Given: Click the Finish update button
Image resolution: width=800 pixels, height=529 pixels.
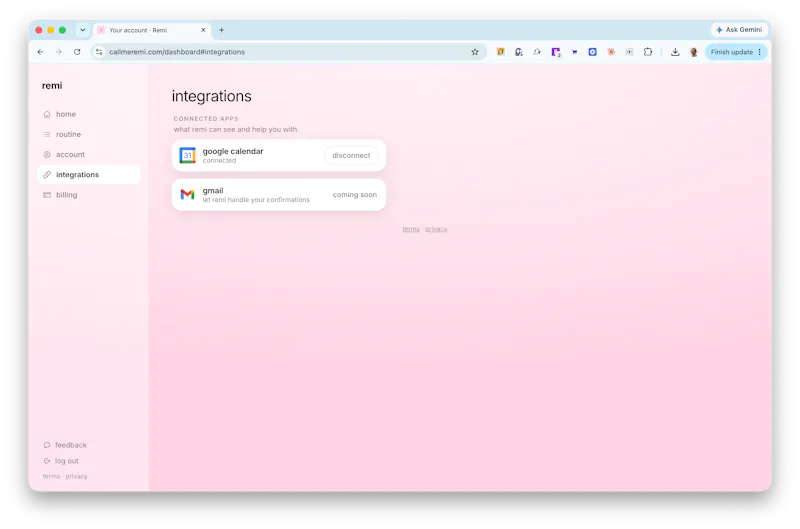Looking at the screenshot, I should click(x=732, y=52).
